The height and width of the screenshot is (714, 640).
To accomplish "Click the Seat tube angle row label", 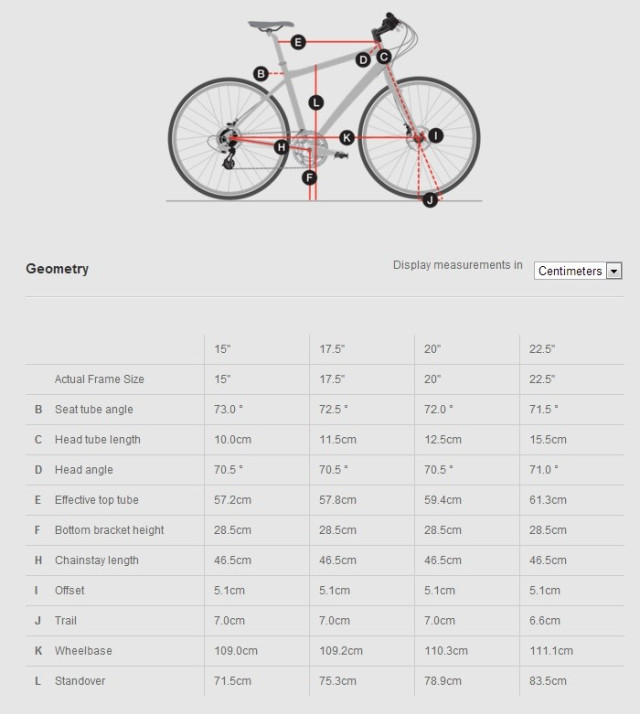I will (x=93, y=410).
